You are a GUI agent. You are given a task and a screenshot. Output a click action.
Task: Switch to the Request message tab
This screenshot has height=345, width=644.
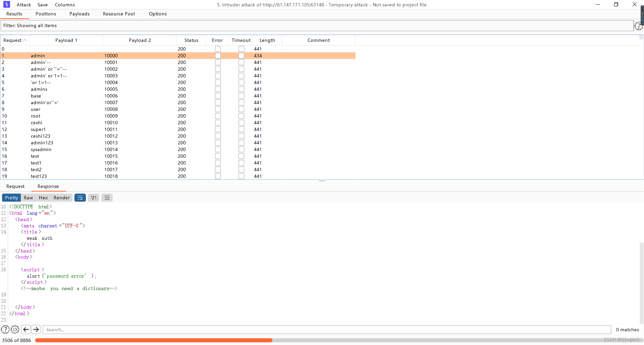click(x=15, y=186)
